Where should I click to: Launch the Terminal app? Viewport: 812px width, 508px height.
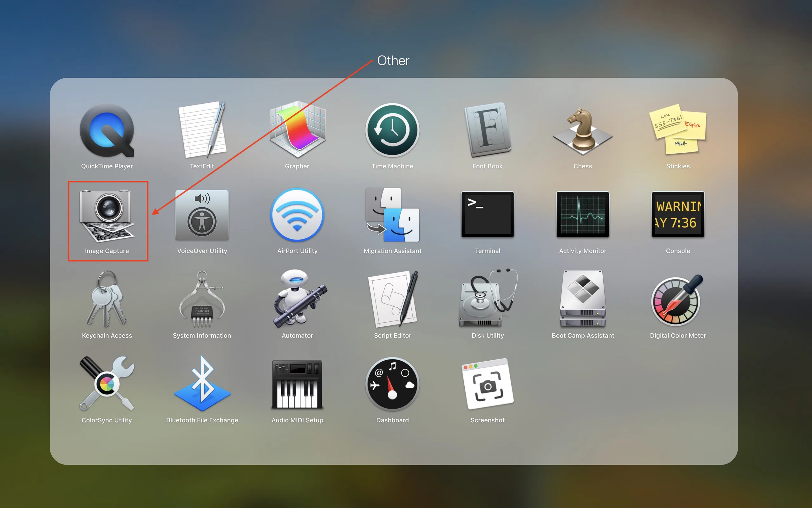488,214
